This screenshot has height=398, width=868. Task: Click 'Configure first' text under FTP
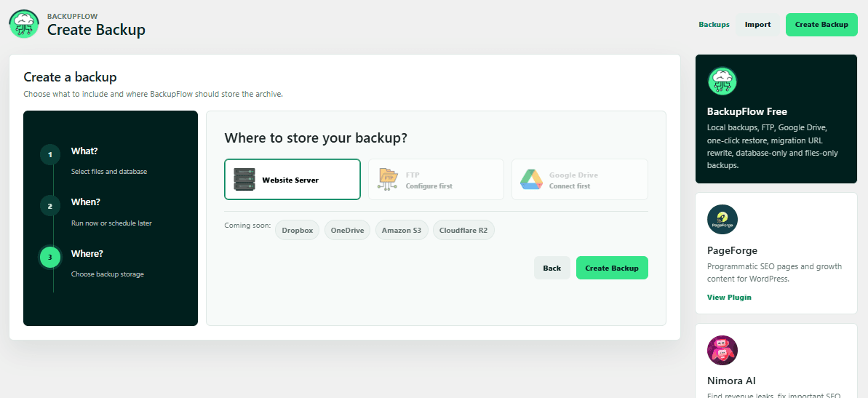[x=429, y=186]
